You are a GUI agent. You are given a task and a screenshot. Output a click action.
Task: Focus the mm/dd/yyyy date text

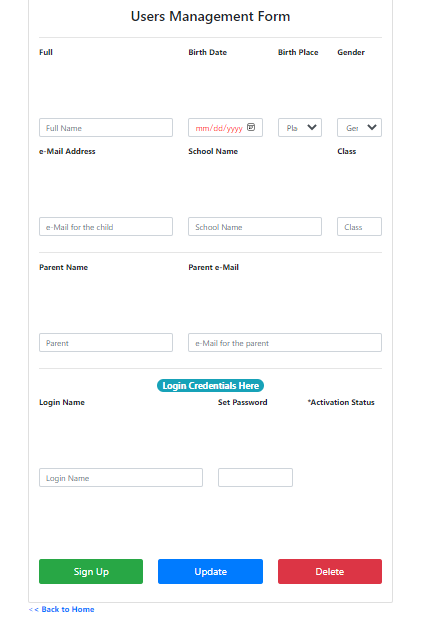219,128
